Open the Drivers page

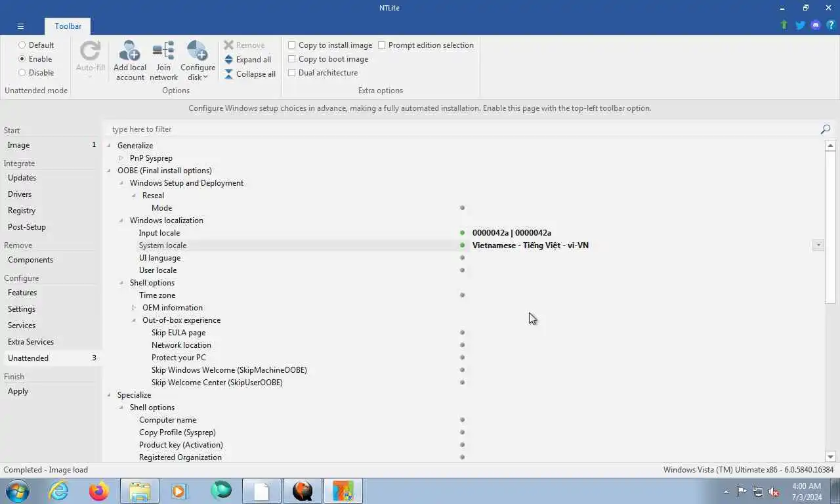[51, 194]
